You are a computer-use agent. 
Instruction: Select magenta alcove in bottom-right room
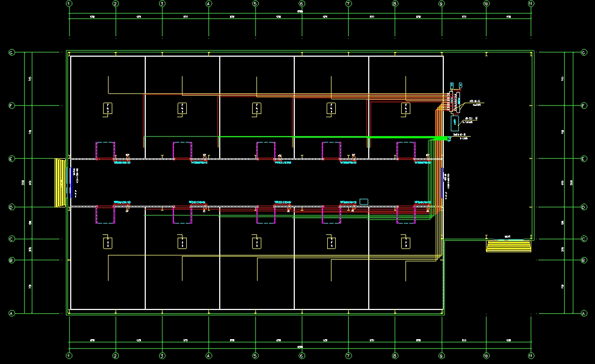coord(405,215)
